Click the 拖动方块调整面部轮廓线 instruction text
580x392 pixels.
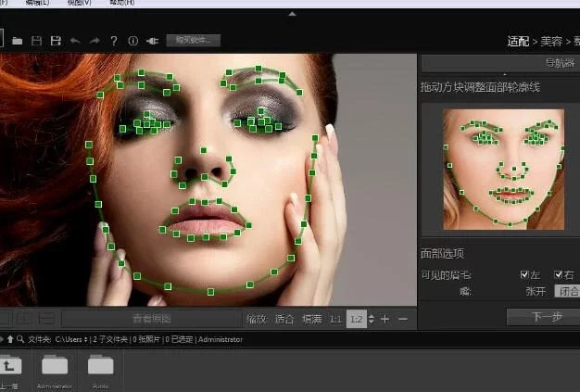[480, 87]
